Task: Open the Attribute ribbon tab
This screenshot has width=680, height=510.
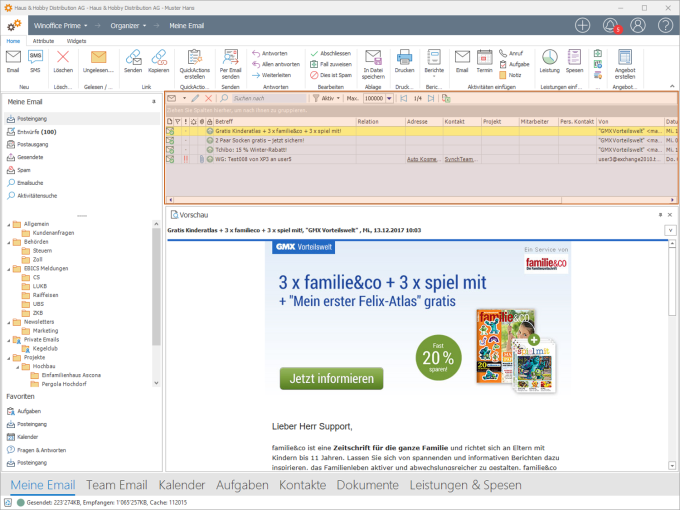Action: coord(43,41)
